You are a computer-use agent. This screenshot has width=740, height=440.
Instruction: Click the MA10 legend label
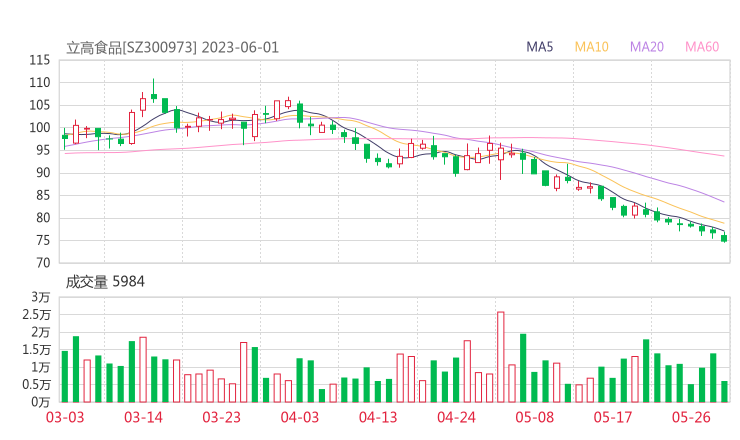591,47
